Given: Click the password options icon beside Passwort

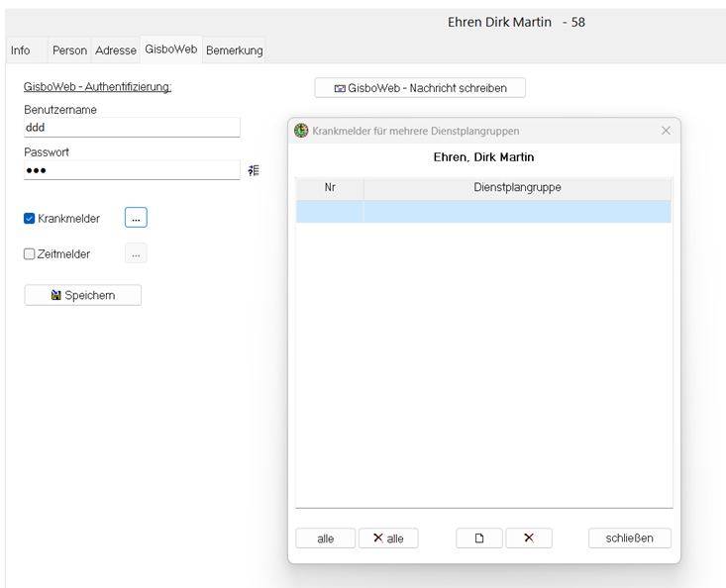Looking at the screenshot, I should (x=254, y=170).
